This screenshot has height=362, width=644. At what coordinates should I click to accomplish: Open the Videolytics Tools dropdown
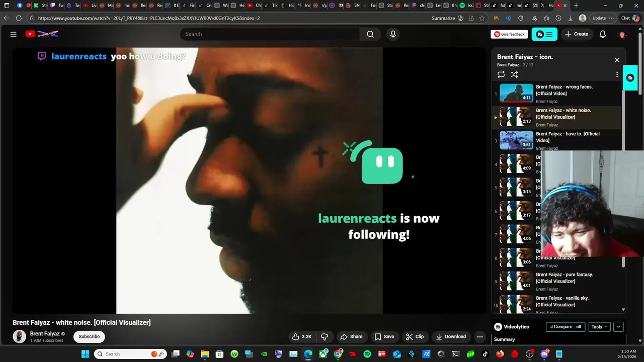tap(599, 327)
